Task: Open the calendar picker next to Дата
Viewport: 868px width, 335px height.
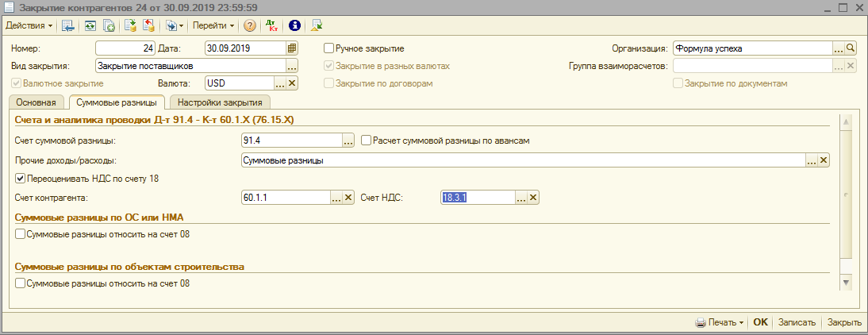Action: tap(292, 48)
